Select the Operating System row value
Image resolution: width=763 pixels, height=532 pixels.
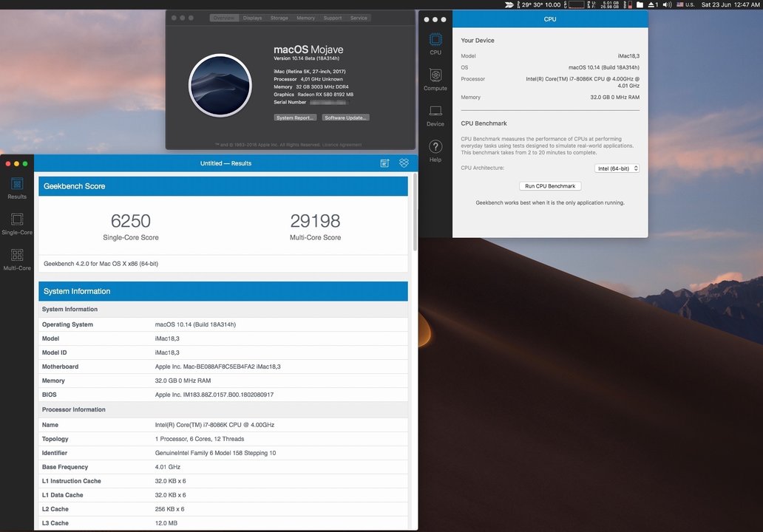195,324
